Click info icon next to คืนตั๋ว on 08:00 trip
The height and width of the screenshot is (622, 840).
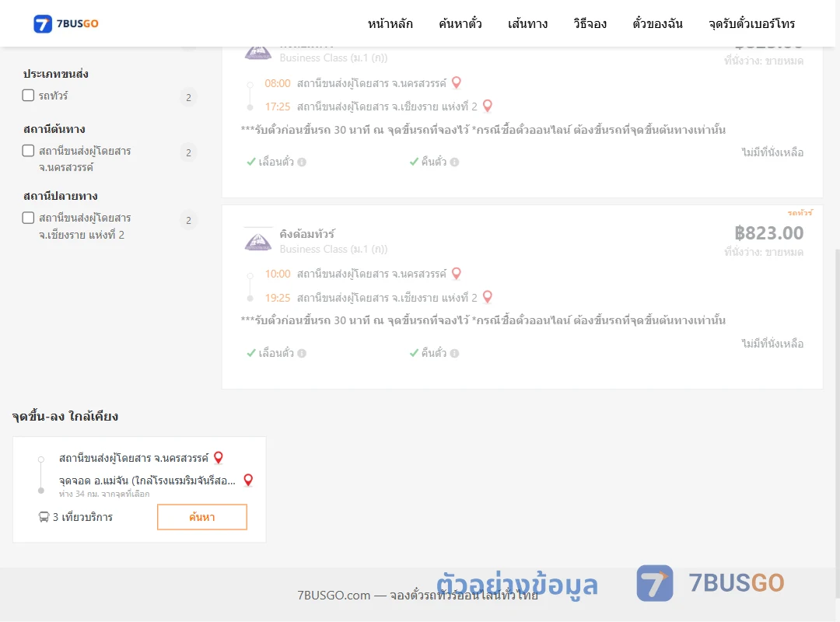pyautogui.click(x=455, y=162)
